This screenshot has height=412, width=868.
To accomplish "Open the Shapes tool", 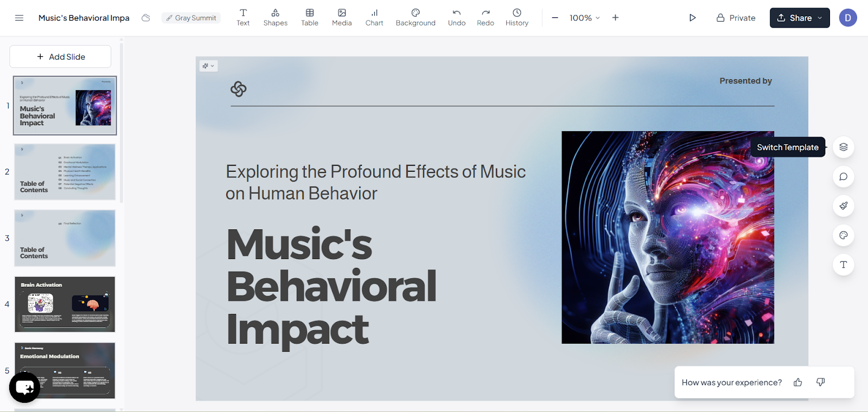I will coord(276,17).
